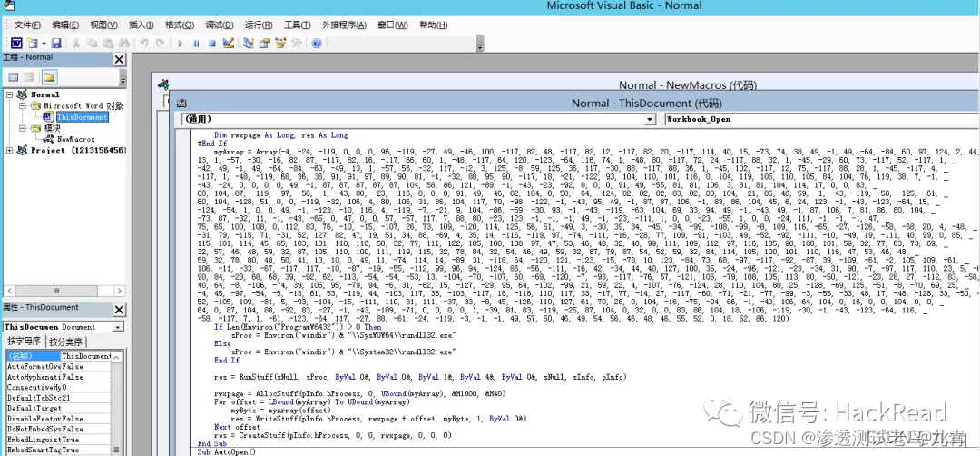Viewport: 980px width, 456px height.
Task: Open the Project Explorer toolbar icon
Action: (248, 44)
